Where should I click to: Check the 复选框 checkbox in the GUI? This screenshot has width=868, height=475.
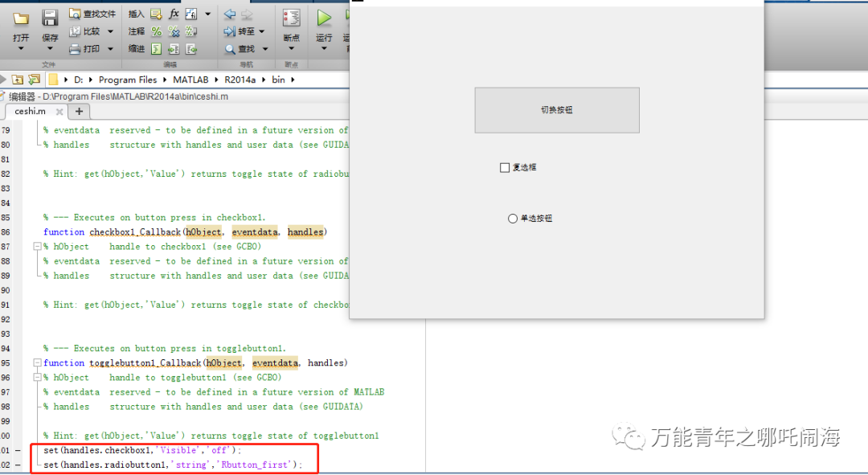[504, 167]
